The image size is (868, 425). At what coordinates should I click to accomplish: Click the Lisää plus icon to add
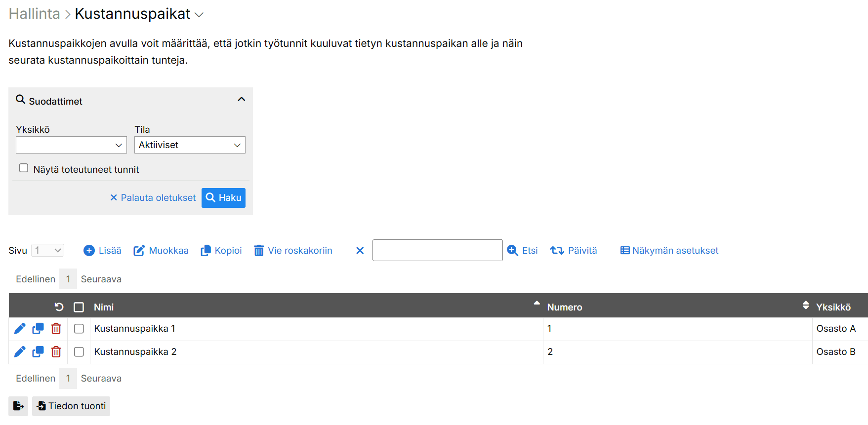point(89,251)
